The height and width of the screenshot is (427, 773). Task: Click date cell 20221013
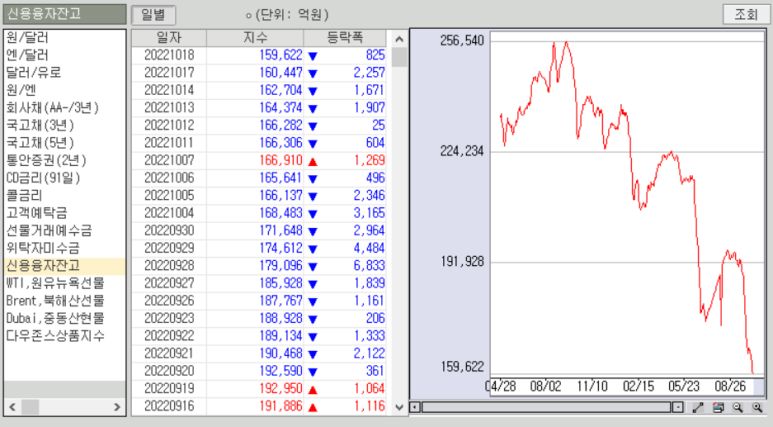tap(169, 107)
